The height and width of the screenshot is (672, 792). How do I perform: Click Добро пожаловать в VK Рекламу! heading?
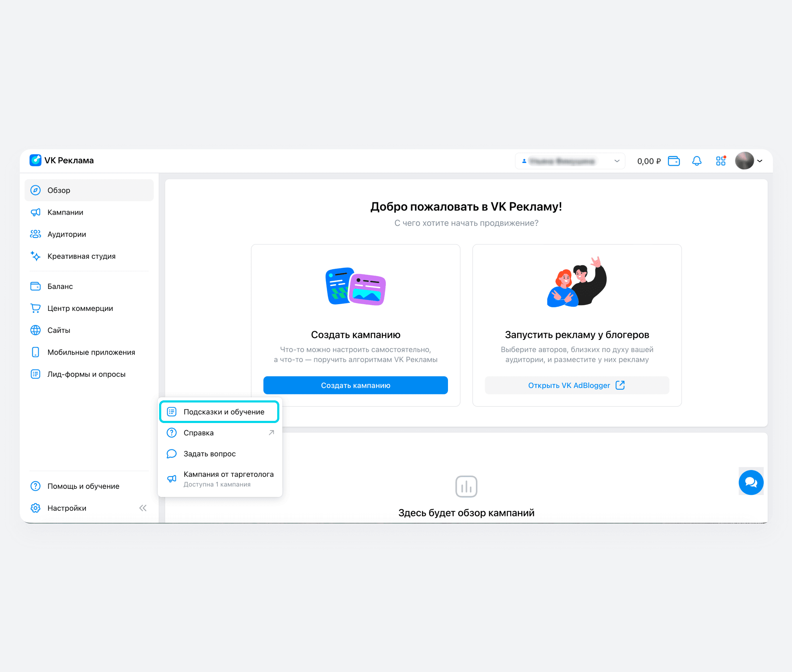[466, 207]
